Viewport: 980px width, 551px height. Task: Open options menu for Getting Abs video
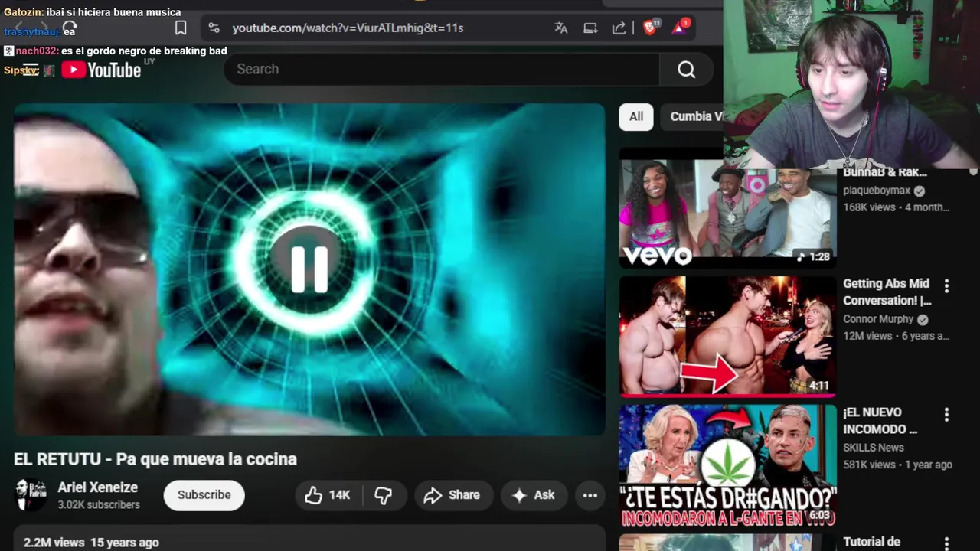point(947,285)
